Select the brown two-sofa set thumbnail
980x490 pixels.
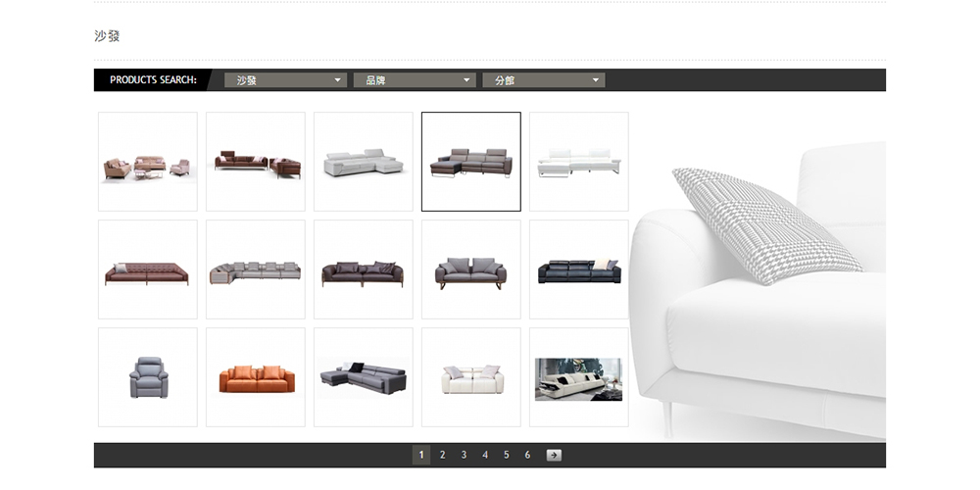(256, 162)
